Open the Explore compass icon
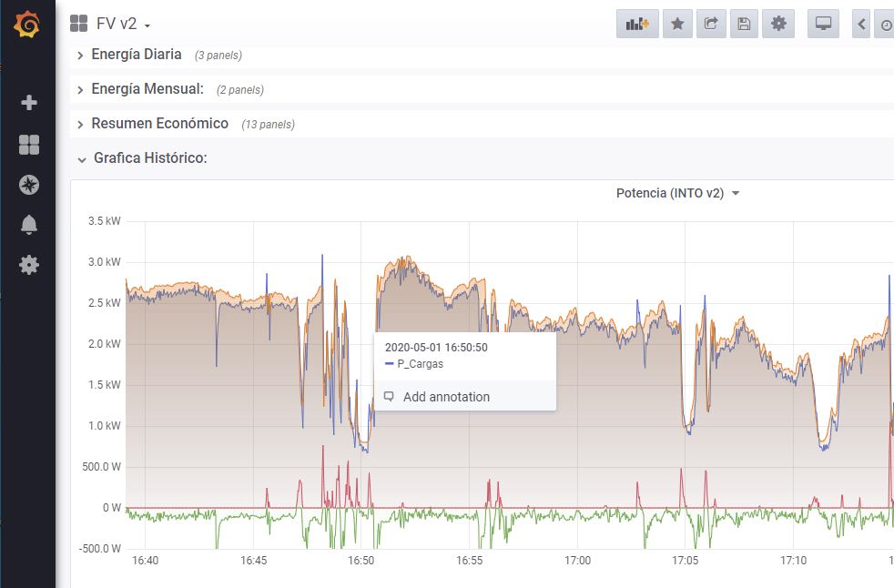 [26, 184]
